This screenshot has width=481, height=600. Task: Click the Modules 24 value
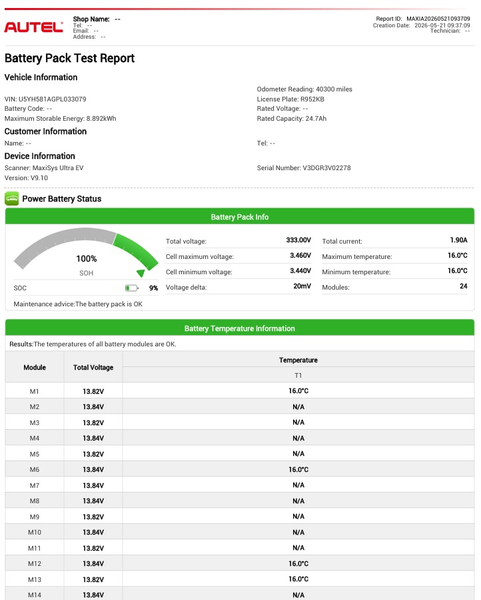[x=463, y=286]
